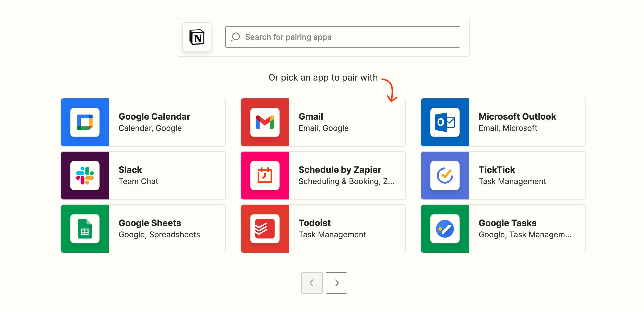Click 'Google, Task Managem...' text
The width and height of the screenshot is (644, 312).
pos(525,234)
